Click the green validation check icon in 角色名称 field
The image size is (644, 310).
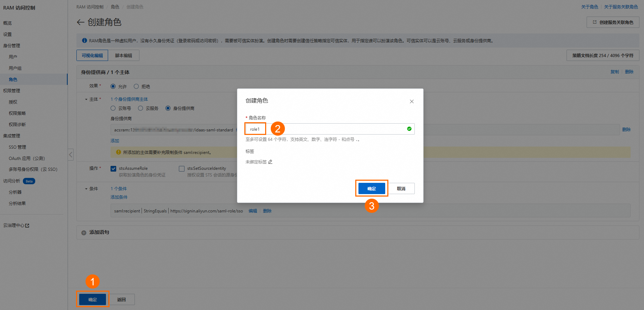tap(409, 129)
